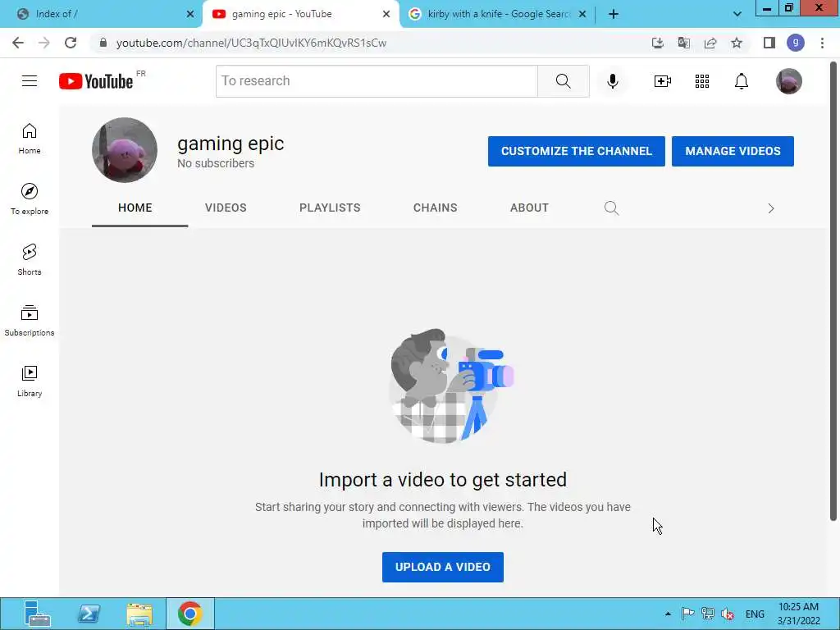Open Chrome profile icon
Viewport: 840px width, 630px height.
click(796, 43)
